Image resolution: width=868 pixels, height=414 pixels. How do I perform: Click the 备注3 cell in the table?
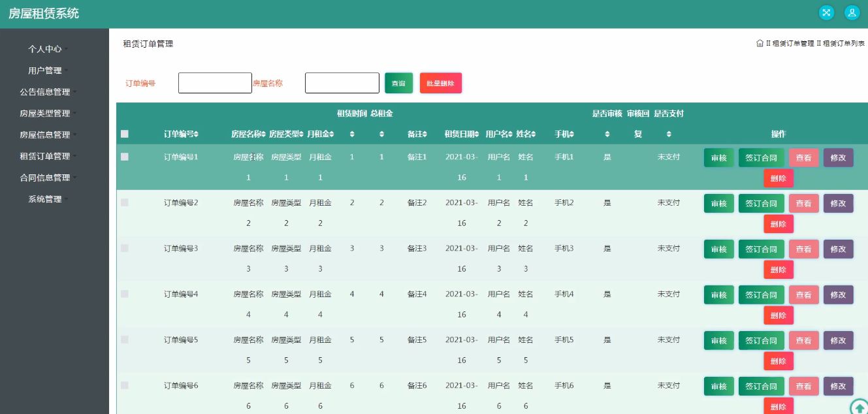pos(417,248)
